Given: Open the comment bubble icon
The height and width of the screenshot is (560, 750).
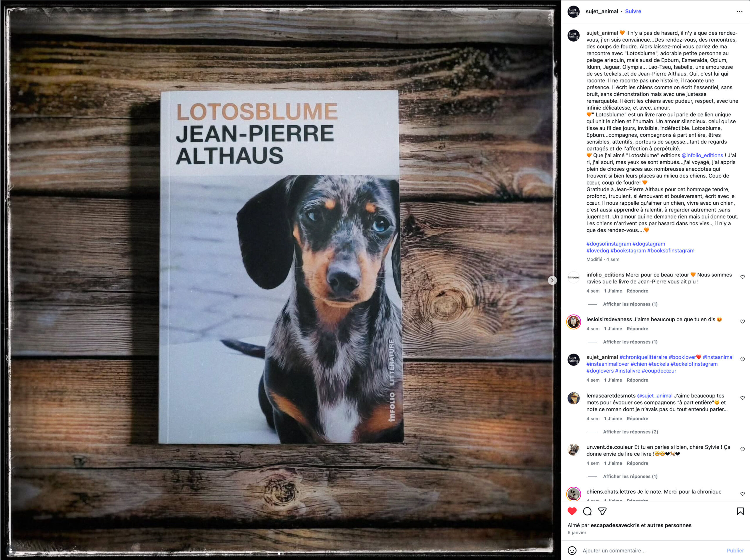Looking at the screenshot, I should pyautogui.click(x=587, y=511).
